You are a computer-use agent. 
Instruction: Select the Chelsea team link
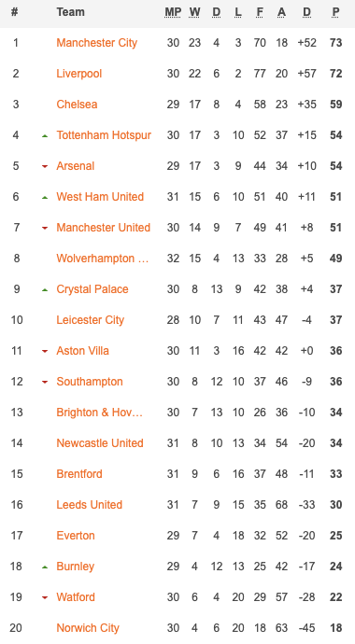click(77, 105)
